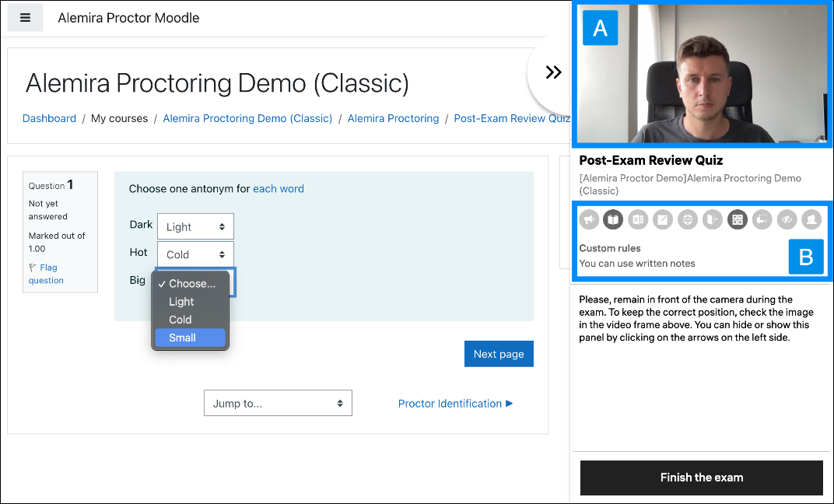Click the Next page button
Screen dimensions: 834x504
click(x=499, y=354)
